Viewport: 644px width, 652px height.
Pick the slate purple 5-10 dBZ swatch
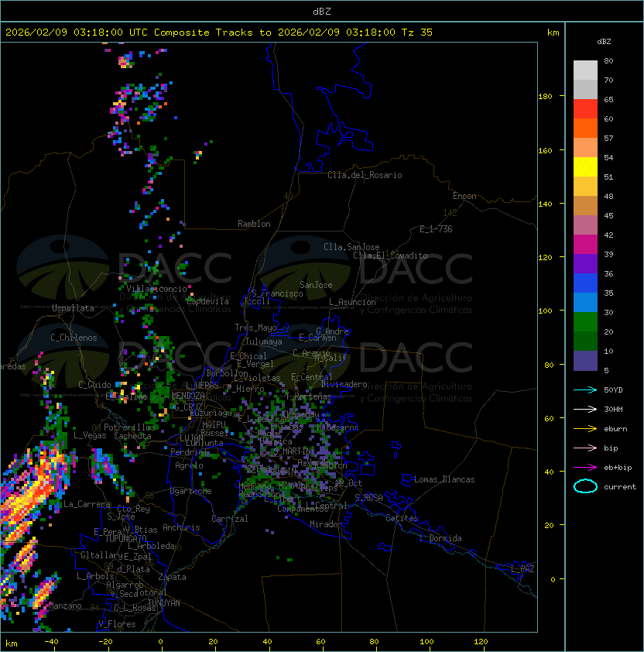click(585, 361)
